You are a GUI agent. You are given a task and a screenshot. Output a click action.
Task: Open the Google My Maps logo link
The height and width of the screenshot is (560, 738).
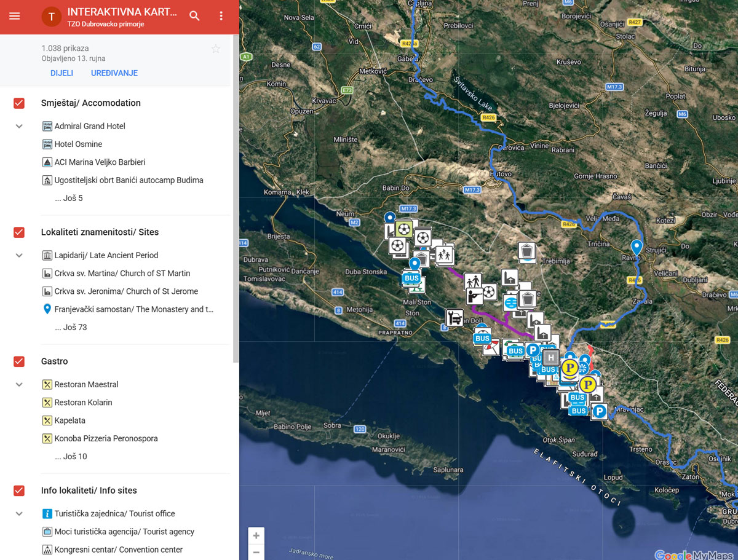pos(694,554)
